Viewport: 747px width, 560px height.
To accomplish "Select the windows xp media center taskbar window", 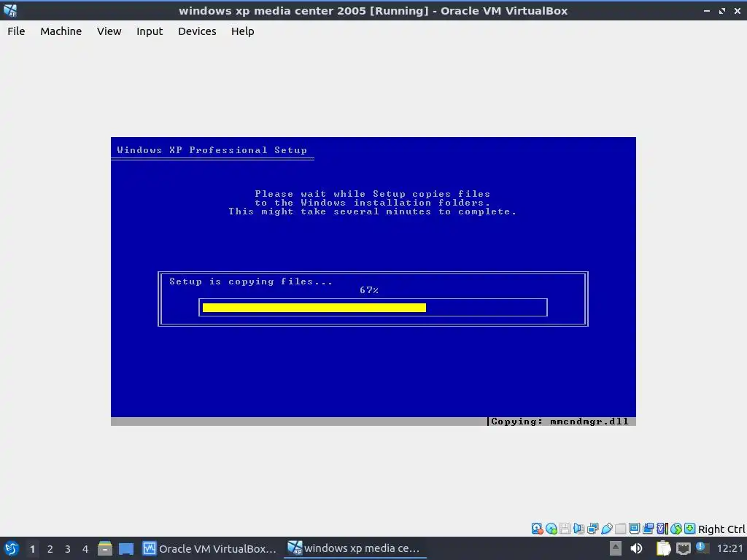I will click(355, 548).
